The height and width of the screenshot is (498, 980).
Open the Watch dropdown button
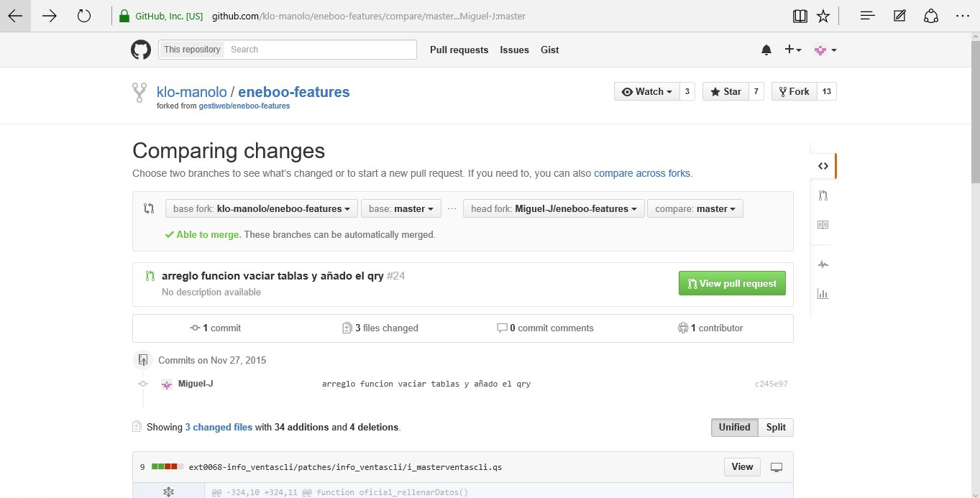647,91
